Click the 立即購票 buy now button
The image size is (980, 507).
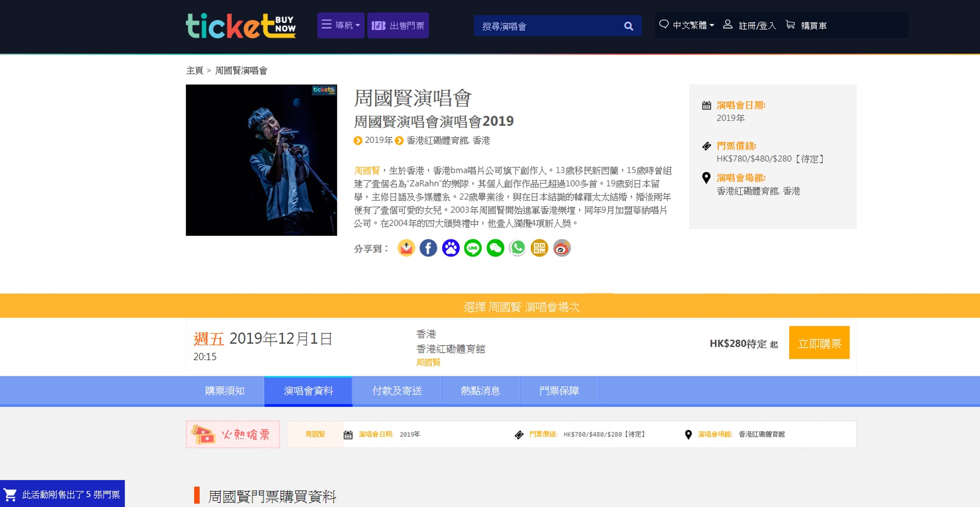click(x=819, y=343)
